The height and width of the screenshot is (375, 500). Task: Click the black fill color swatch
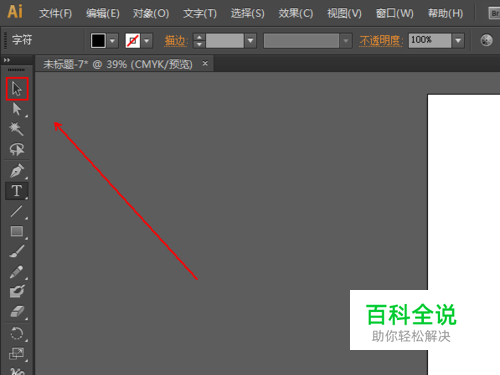98,41
